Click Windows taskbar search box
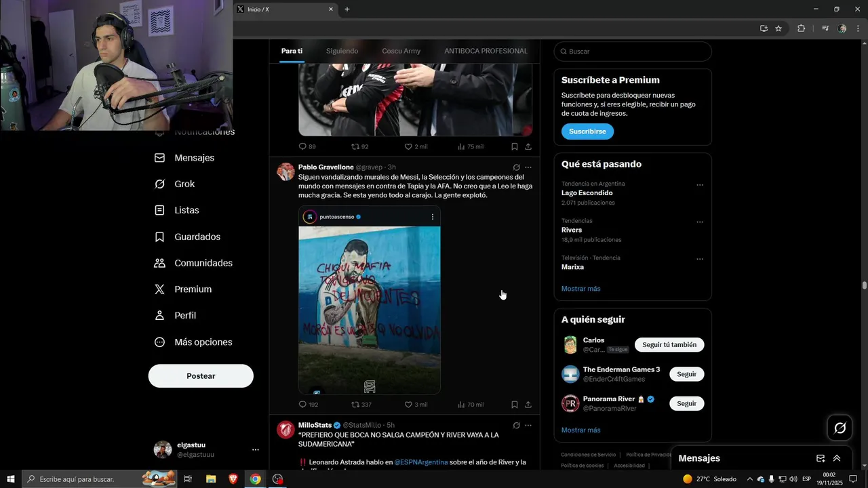 [100, 479]
